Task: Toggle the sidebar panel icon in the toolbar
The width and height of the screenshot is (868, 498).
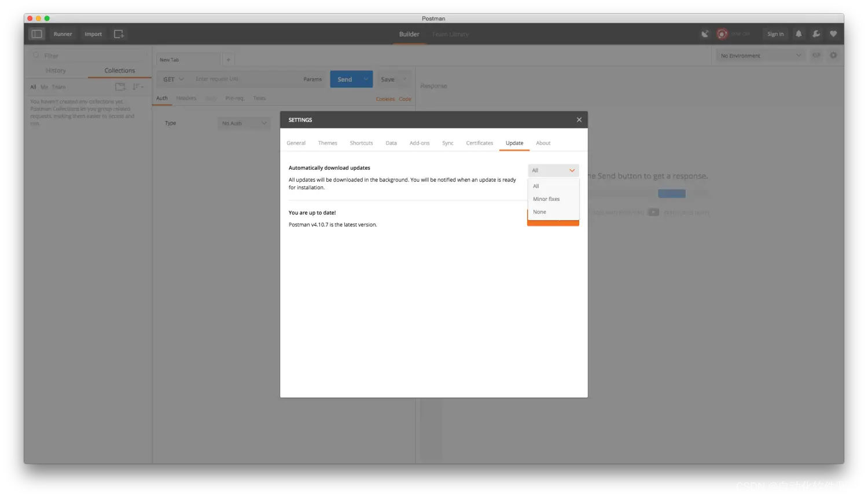Action: click(x=36, y=34)
